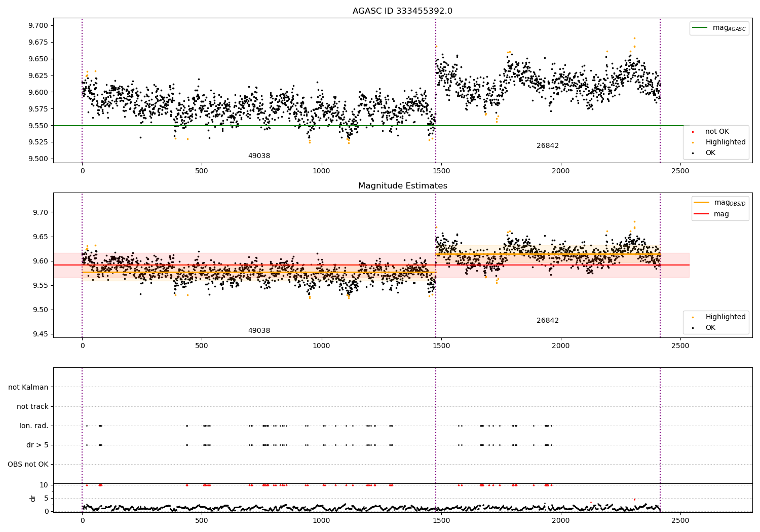Click obsid label 49038 in the AGASC plot
The width and height of the screenshot is (760, 532).
pyautogui.click(x=259, y=156)
